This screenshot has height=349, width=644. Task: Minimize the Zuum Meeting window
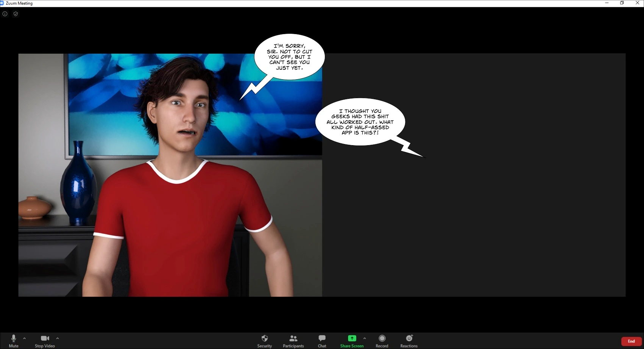(x=607, y=3)
